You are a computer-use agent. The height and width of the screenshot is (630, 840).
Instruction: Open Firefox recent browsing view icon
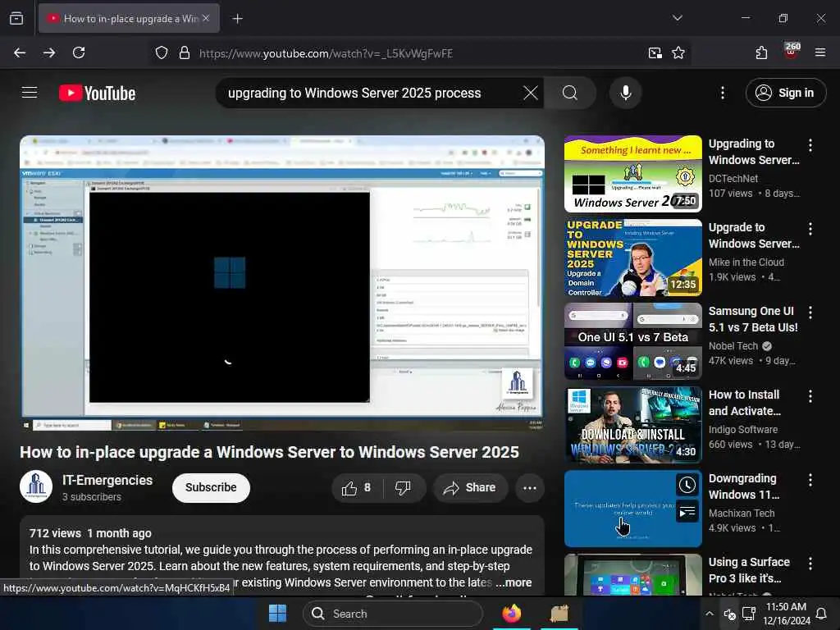click(16, 18)
